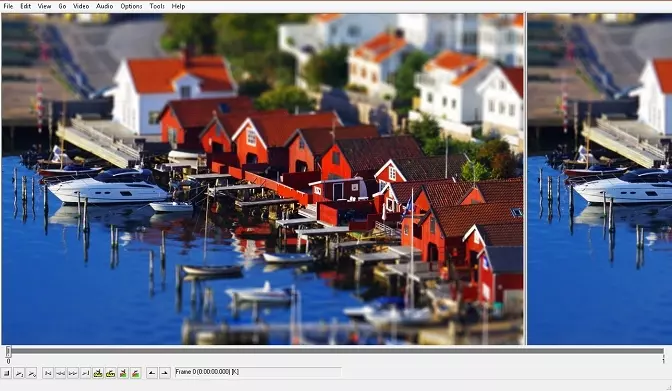Click the timeline position slider handle
Screen dimensions: 672x391
(8, 352)
